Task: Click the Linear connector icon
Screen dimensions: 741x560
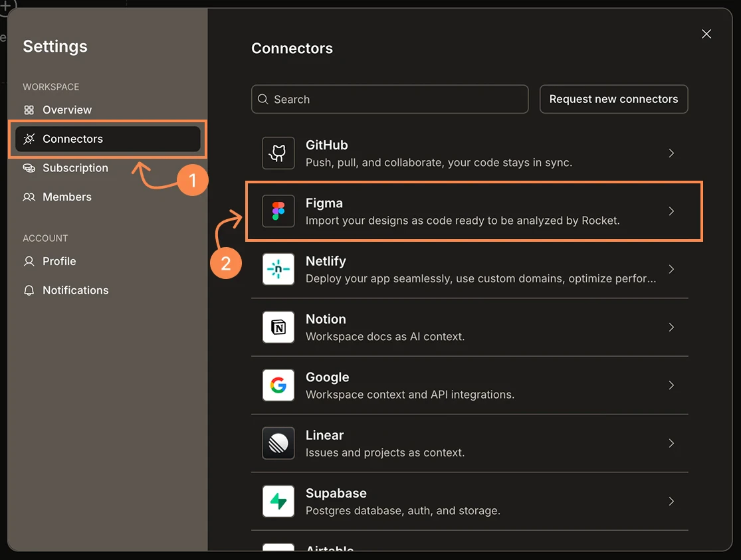Action: pos(278,443)
